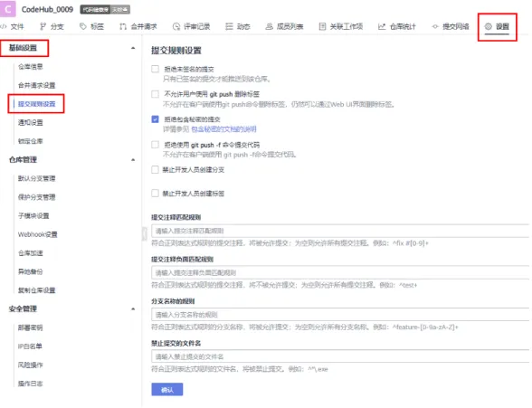Viewport: 532px width, 408px height.
Task: Enable 拒绝未签名的提交 checkbox
Action: pyautogui.click(x=155, y=69)
